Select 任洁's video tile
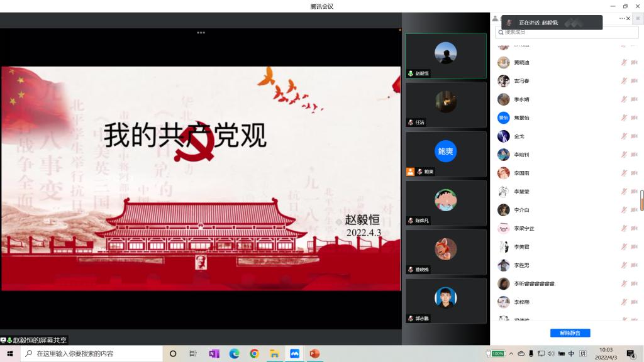 tap(446, 105)
